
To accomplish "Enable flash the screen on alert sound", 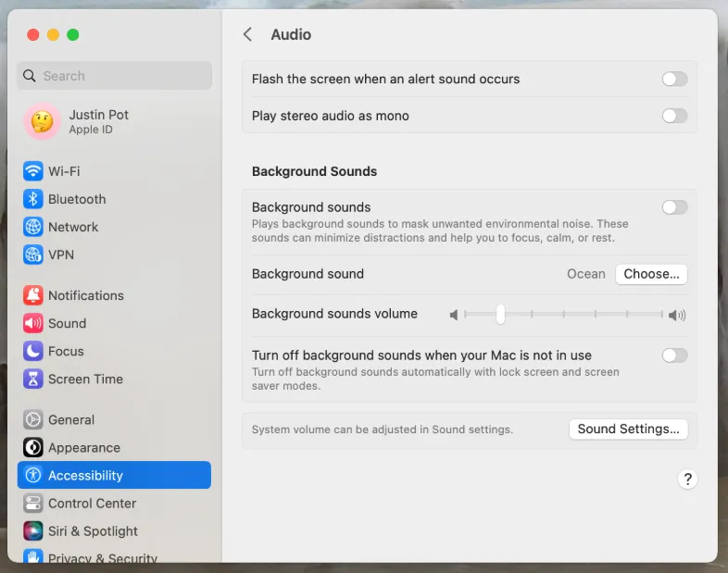I will coord(674,79).
